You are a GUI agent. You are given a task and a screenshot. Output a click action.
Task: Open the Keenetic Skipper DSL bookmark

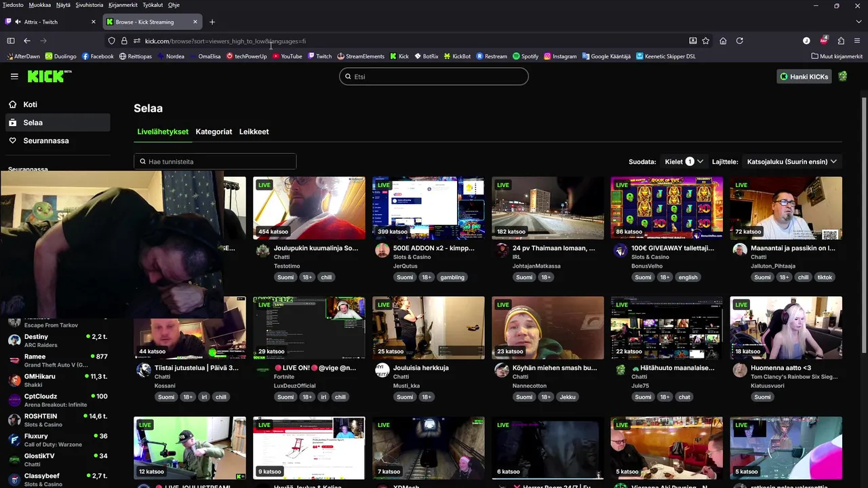666,56
